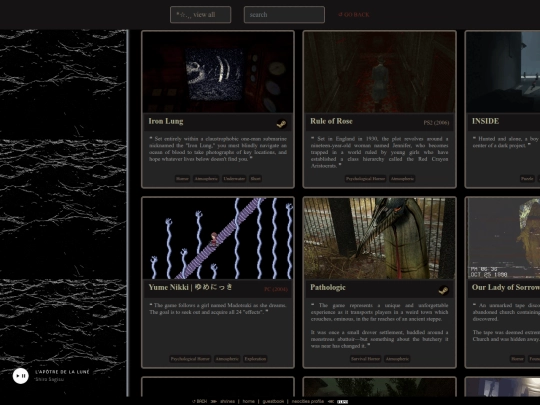Select the Iron Lung description quote
Viewport: 540px width, 405px height.
click(x=218, y=149)
